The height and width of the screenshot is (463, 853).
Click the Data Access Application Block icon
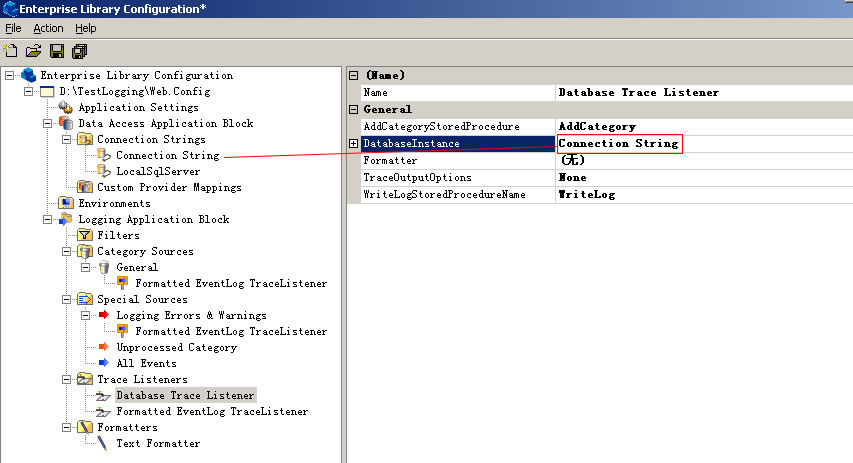click(x=66, y=123)
